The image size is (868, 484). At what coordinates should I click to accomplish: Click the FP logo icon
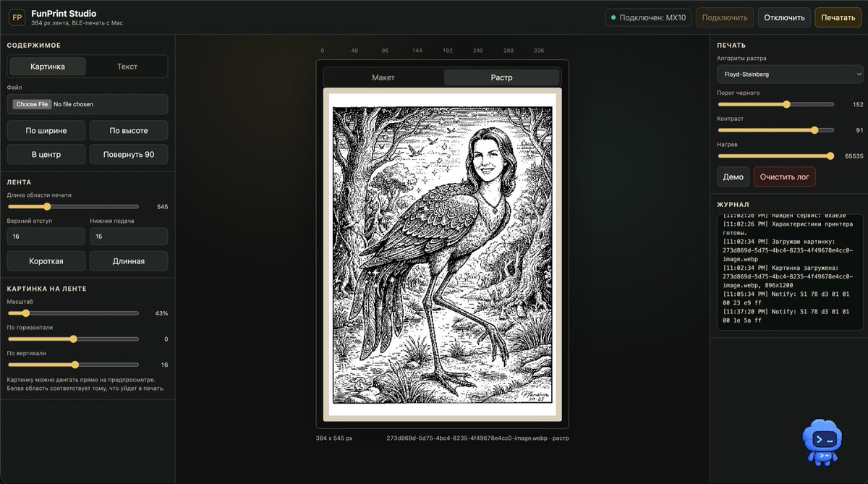click(x=17, y=17)
